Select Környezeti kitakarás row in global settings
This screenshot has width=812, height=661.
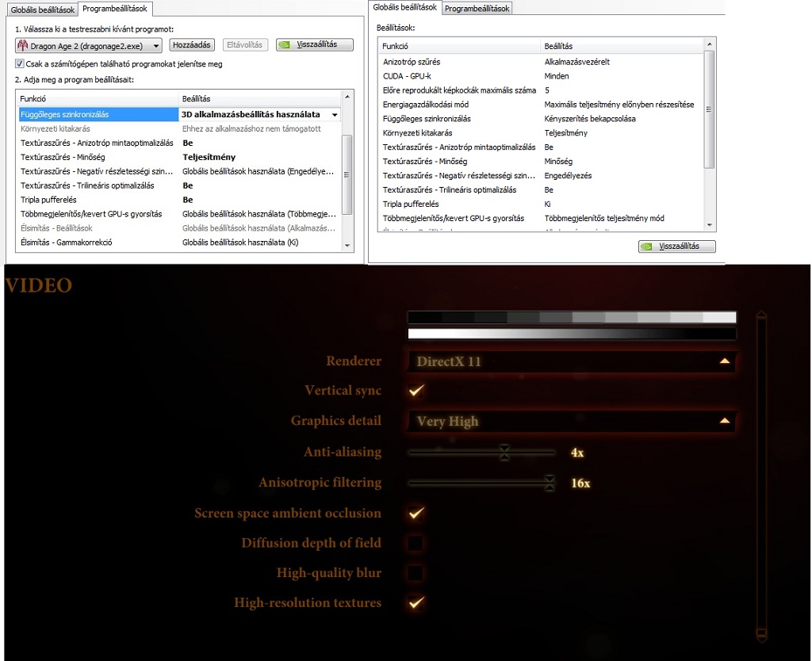pos(542,133)
